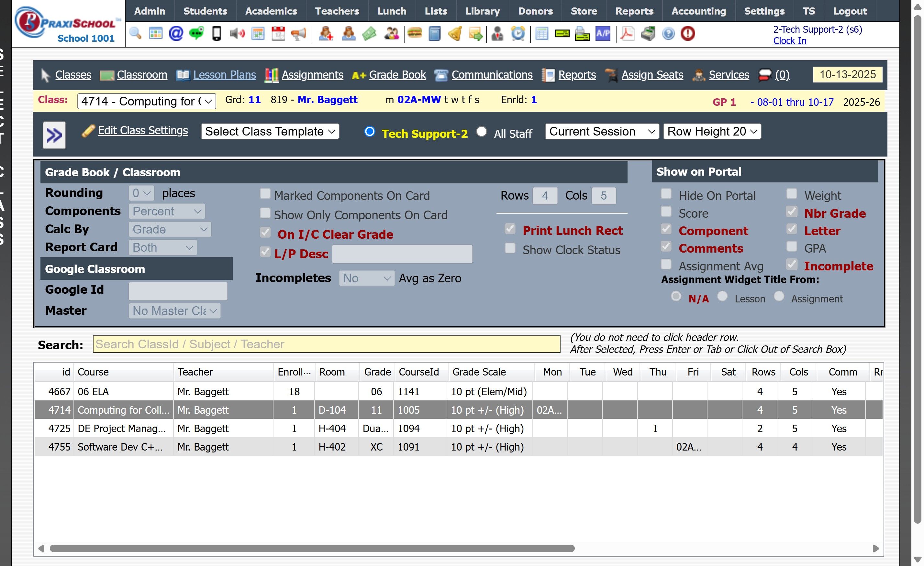
Task: Click the alarm clock icon
Action: tap(518, 34)
